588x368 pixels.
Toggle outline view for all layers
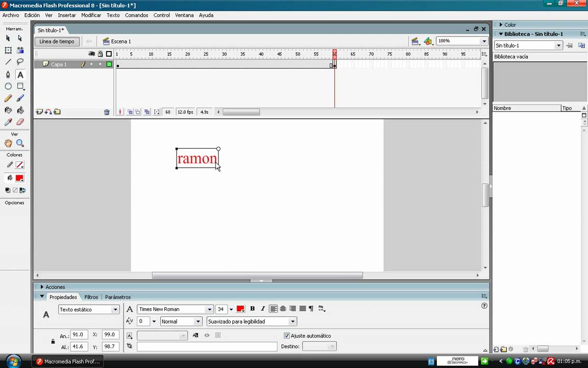109,54
